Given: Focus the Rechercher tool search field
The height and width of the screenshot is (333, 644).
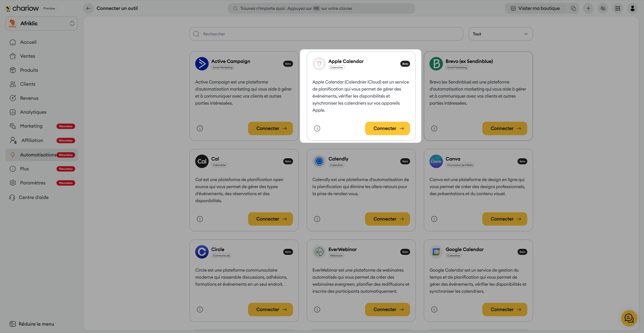Looking at the screenshot, I should pos(326,34).
